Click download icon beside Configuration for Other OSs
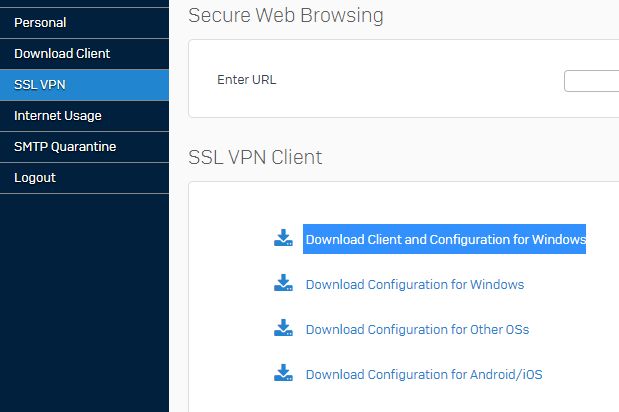Screen dimensions: 619x412 point(283,328)
